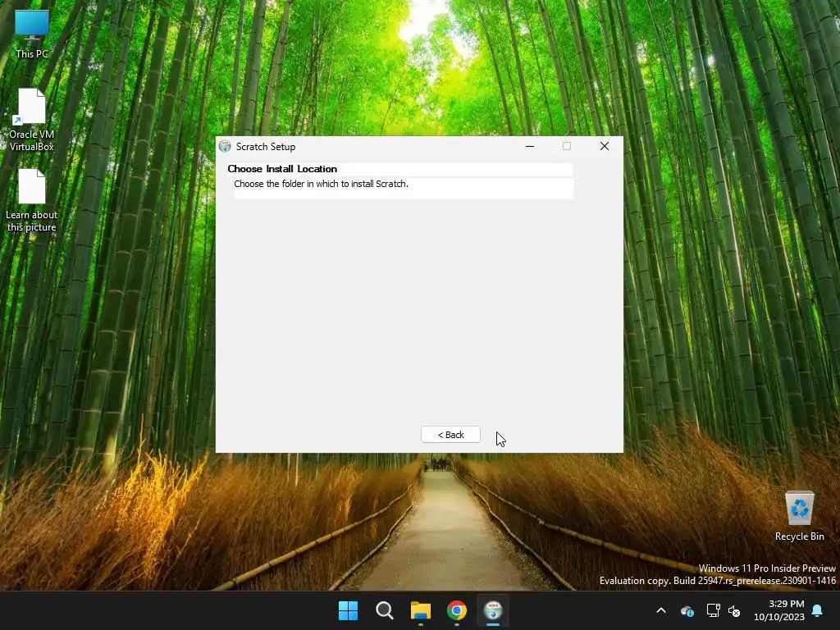Click the Back button in Scratch Setup
The height and width of the screenshot is (630, 840).
tap(450, 435)
